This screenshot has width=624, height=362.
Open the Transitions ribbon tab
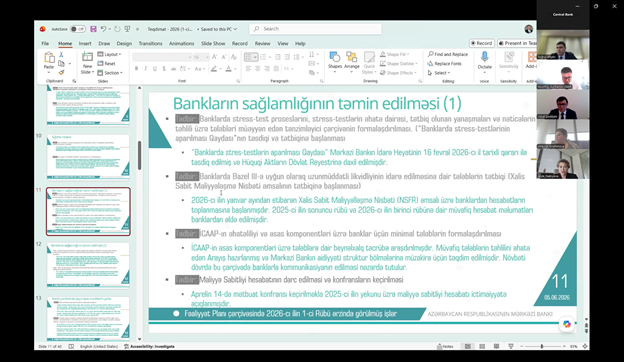pyautogui.click(x=150, y=43)
